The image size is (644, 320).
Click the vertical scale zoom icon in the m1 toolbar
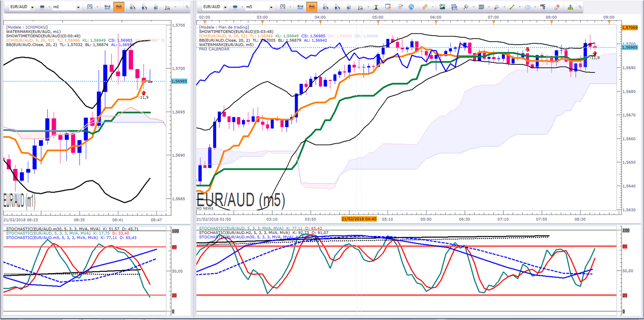[x=167, y=7]
